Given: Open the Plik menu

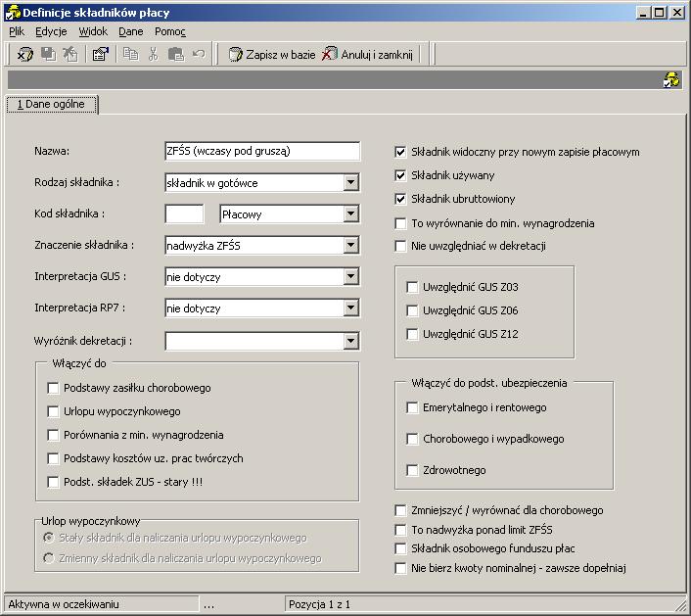Looking at the screenshot, I should pos(17,31).
